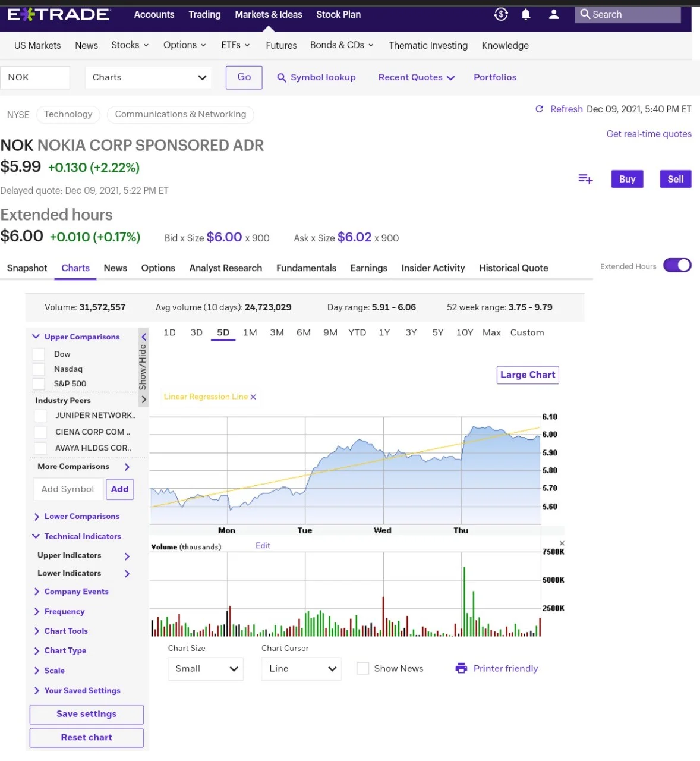Screen dimensions: 700x761
Task: Check the Juniper Networks peer box
Action: tap(40, 416)
